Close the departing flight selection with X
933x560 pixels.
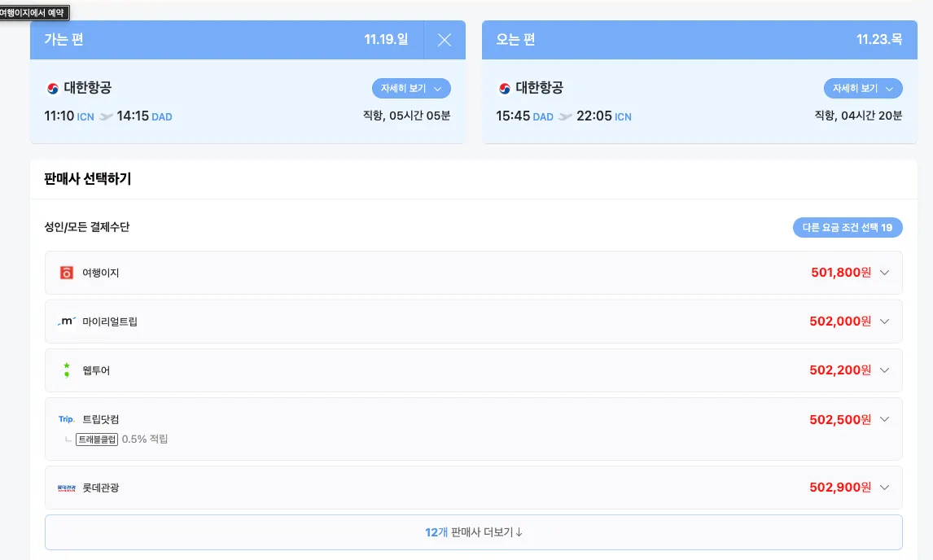tap(444, 40)
